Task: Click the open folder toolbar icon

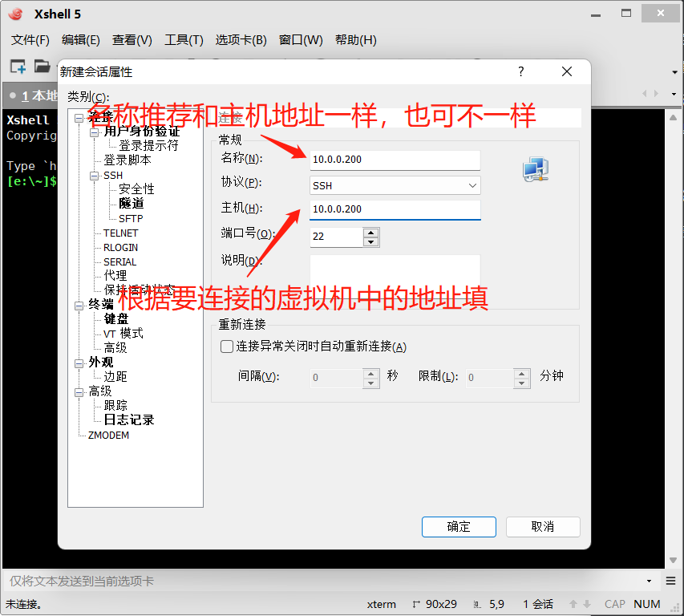Action: tap(42, 66)
